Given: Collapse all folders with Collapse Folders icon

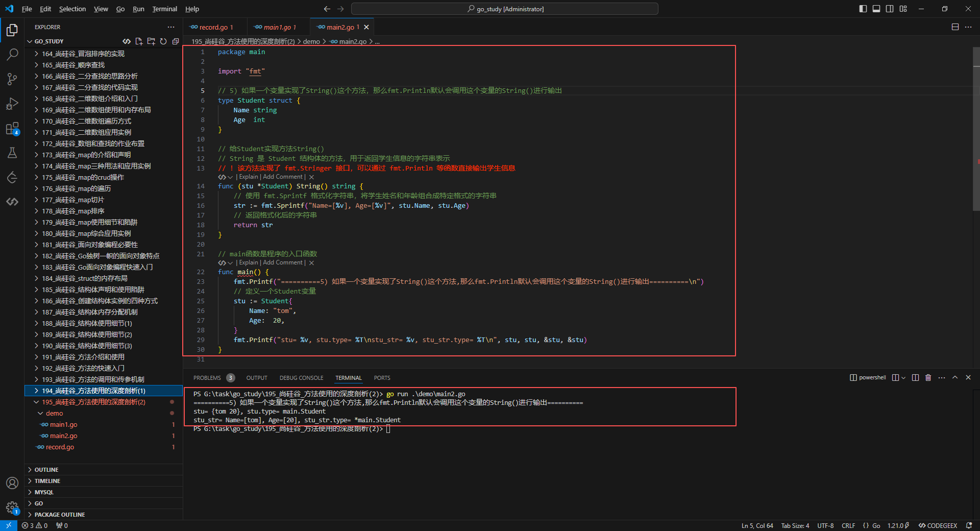Looking at the screenshot, I should (x=176, y=41).
